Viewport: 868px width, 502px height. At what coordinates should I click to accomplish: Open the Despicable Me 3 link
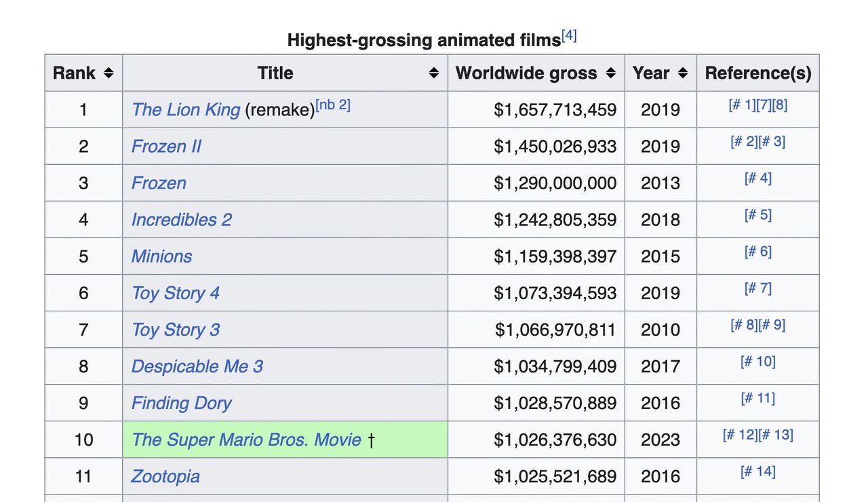(x=197, y=366)
